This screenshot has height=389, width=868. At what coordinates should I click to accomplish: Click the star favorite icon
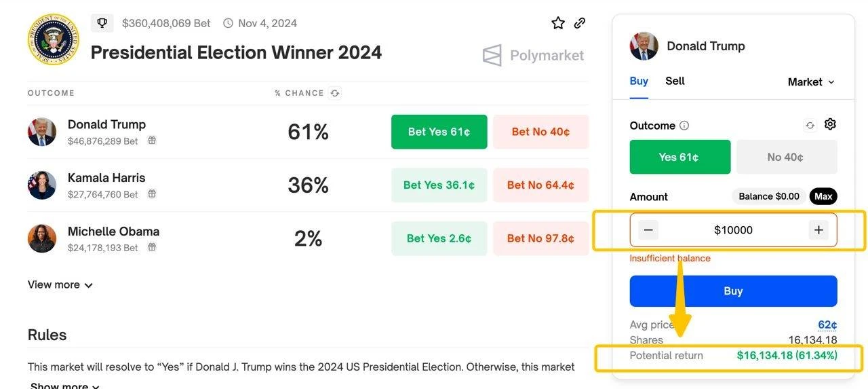point(558,23)
